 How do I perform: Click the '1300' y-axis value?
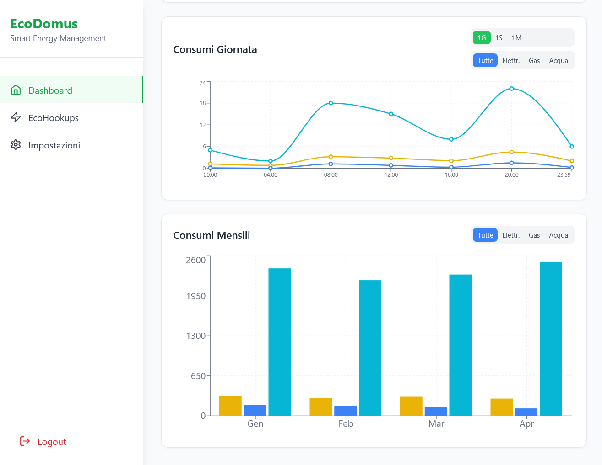click(x=196, y=336)
